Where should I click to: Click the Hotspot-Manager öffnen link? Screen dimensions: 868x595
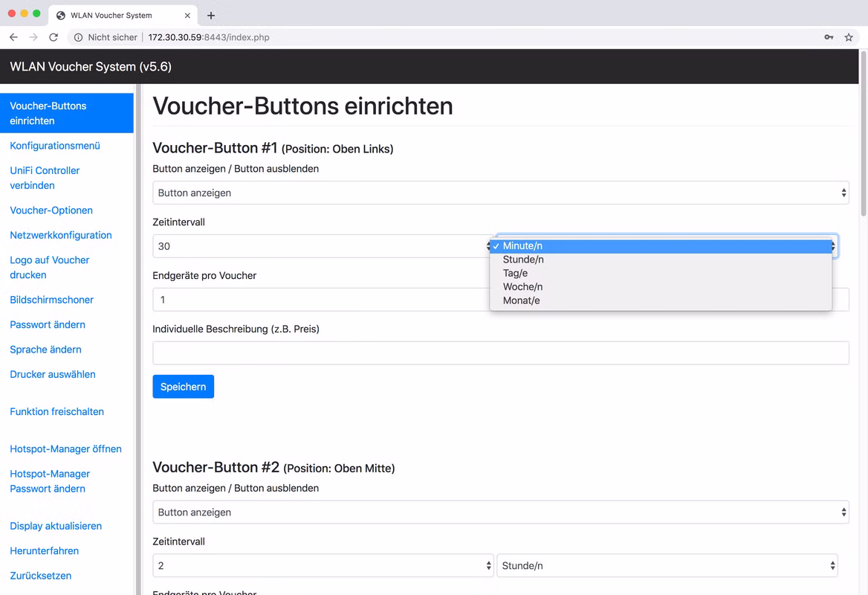pos(65,449)
